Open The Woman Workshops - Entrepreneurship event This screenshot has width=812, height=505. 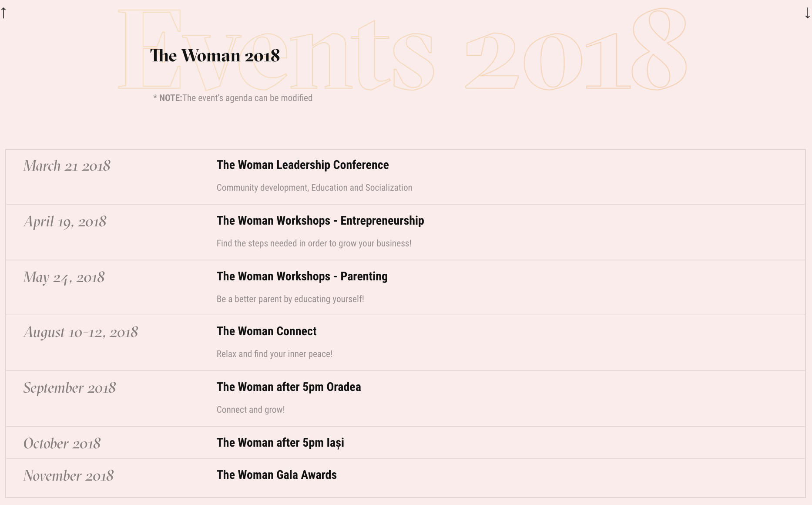[321, 221]
